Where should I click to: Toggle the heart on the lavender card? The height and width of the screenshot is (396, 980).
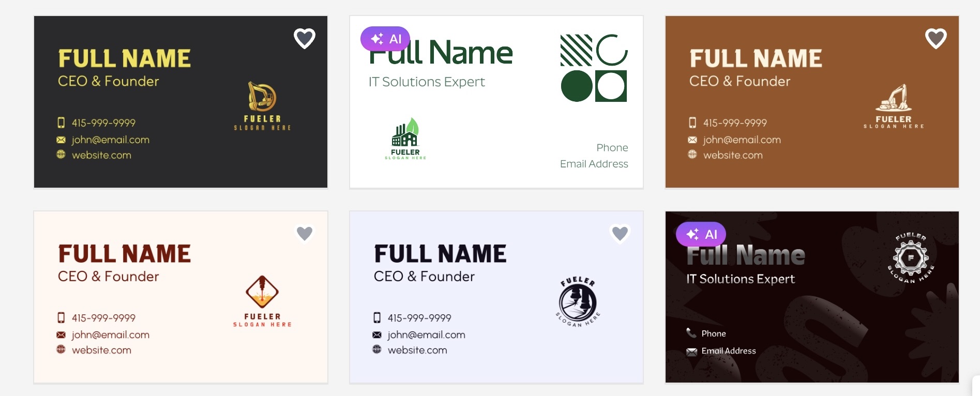coord(620,233)
